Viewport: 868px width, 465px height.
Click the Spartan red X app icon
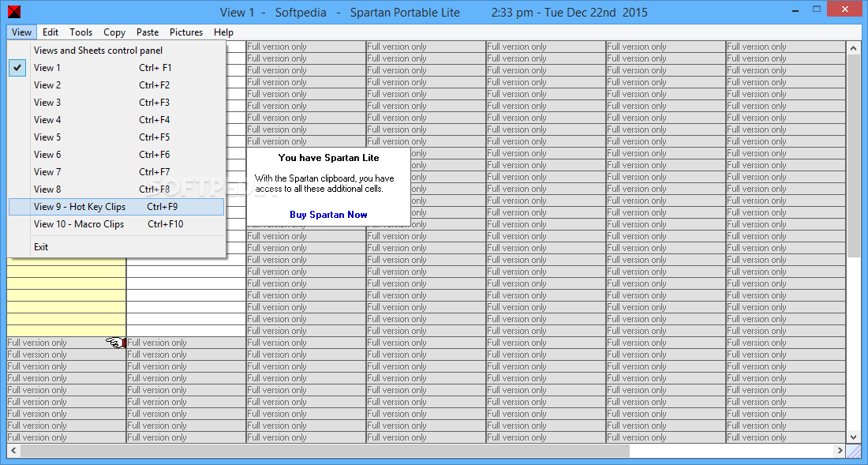(x=14, y=12)
